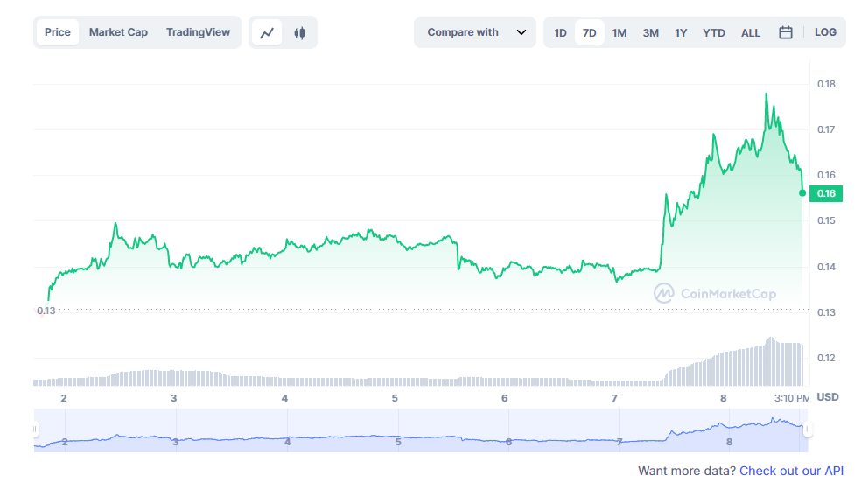Set the chart range to 7D
This screenshot has width=868, height=496.
[590, 32]
